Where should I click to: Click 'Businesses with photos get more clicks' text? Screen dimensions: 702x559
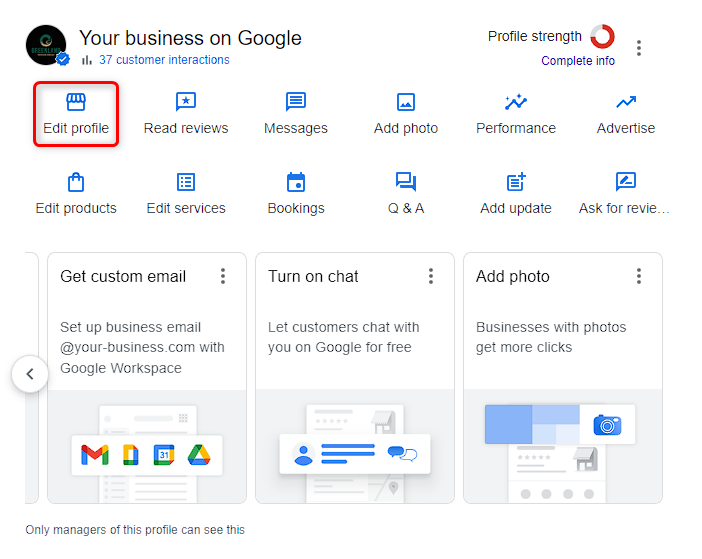pyautogui.click(x=551, y=337)
